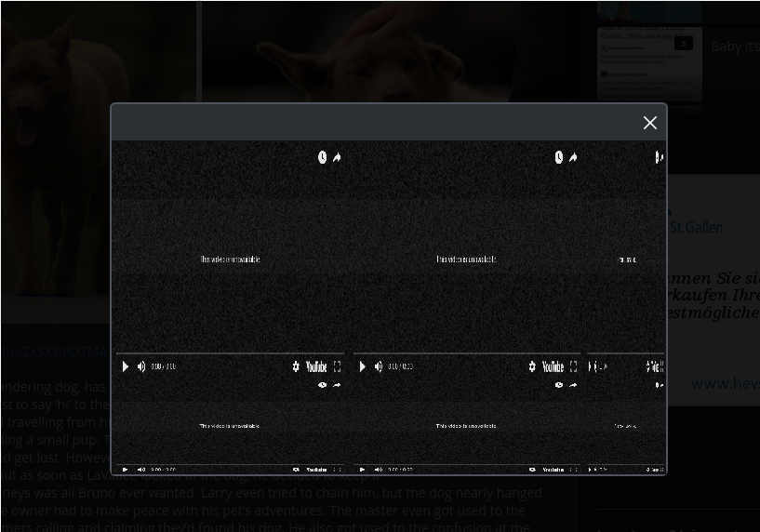Play the bottom-left video

tap(126, 470)
